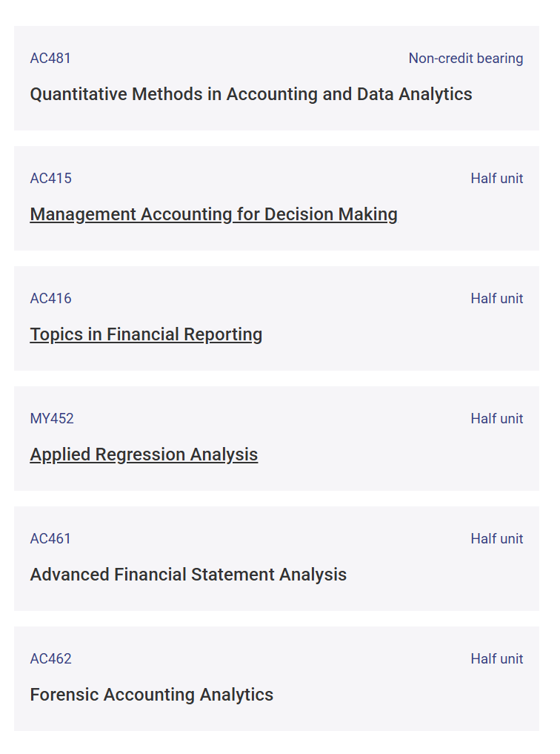Click the Half unit label for AC415
The height and width of the screenshot is (754, 560).
[497, 179]
